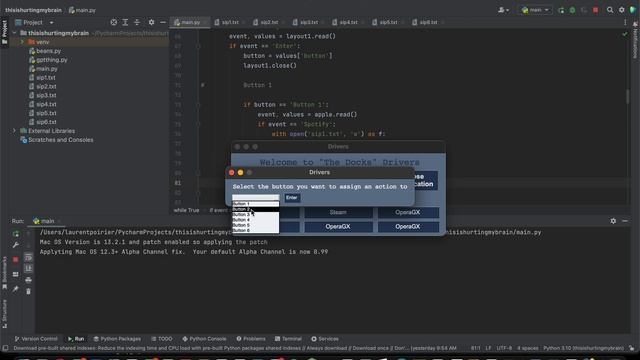
Task: Click the print icon in Run panel
Action: [28, 280]
